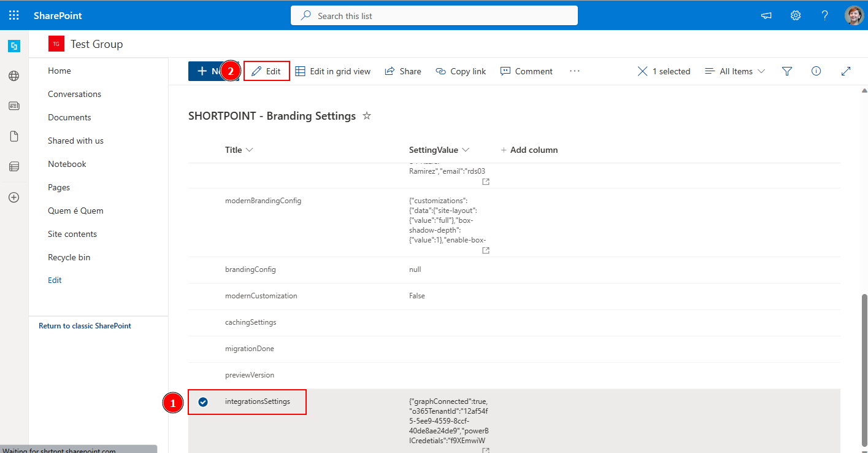Click Add column header
The image size is (868, 453).
529,150
